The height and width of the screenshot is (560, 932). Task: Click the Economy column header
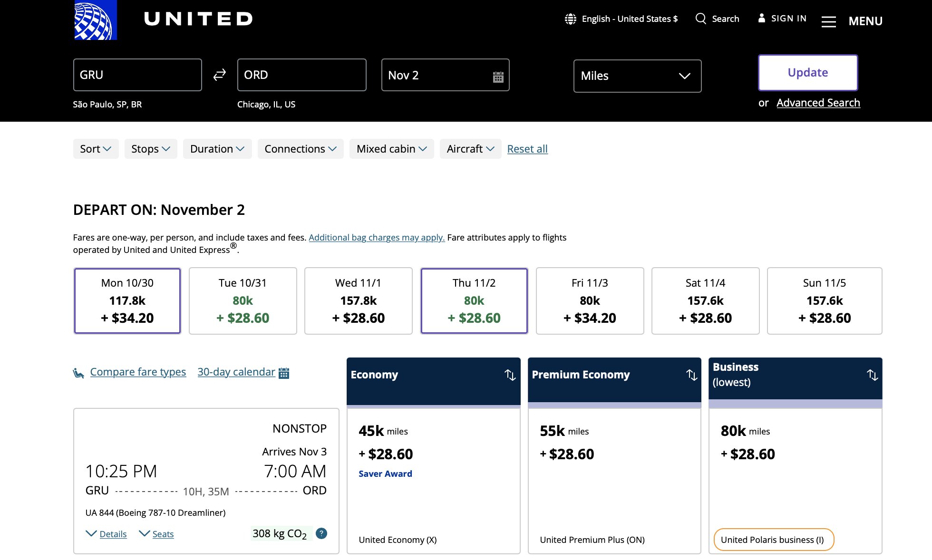(x=434, y=381)
